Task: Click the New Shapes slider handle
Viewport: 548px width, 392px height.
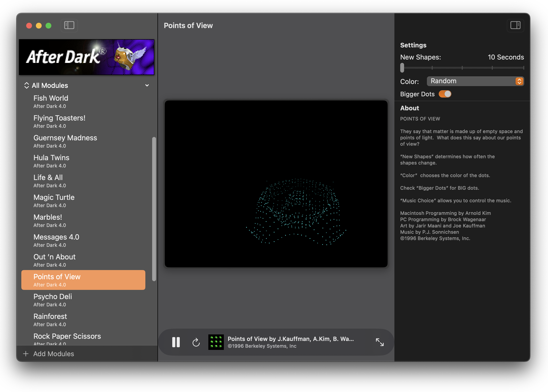Action: (402, 68)
